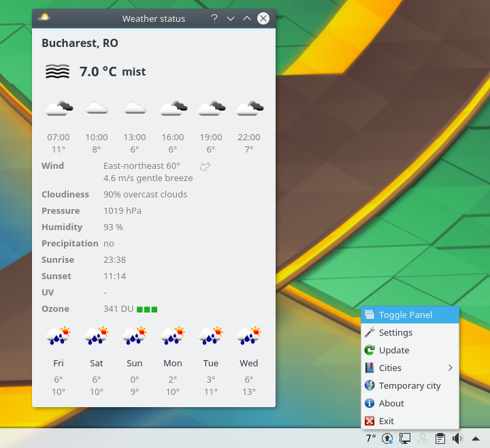This screenshot has height=448, width=490.
Task: Click the Bucharest, RO city heading
Action: [x=80, y=43]
